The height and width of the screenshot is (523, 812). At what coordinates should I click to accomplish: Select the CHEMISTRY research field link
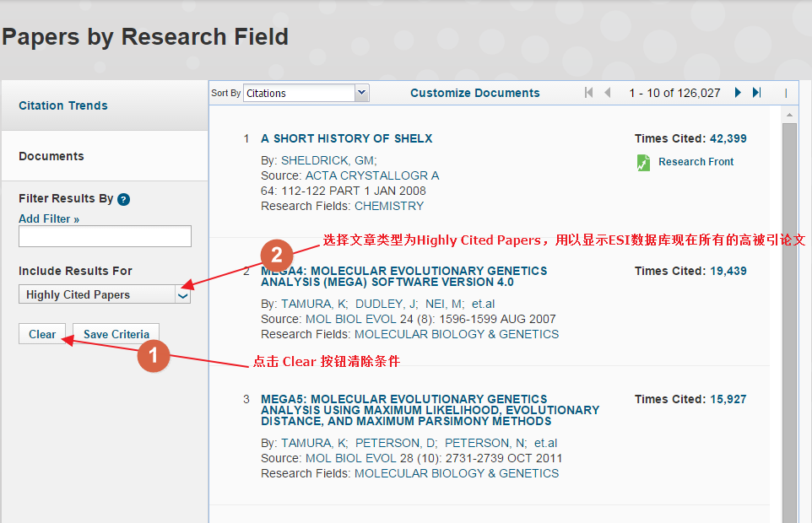pyautogui.click(x=389, y=206)
